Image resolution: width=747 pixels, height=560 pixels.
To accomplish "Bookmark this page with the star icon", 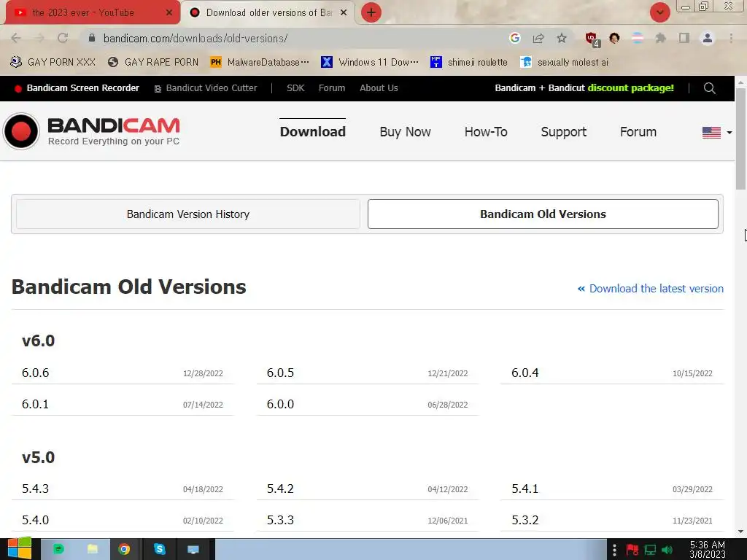I will tap(562, 38).
